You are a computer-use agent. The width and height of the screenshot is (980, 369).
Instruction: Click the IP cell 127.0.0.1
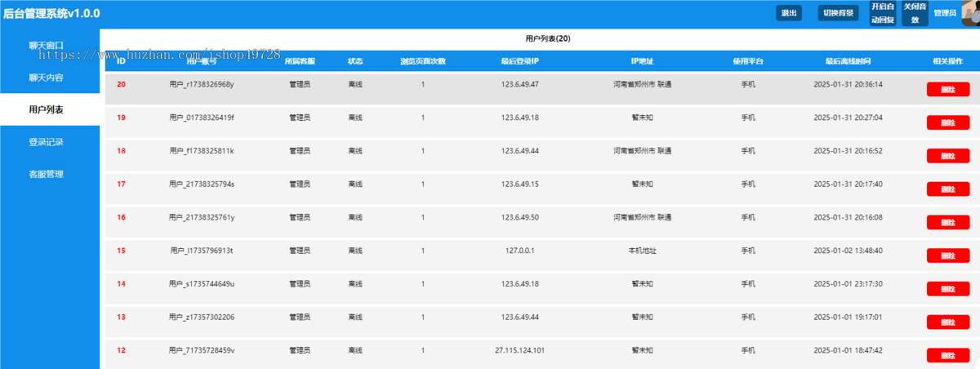coord(520,251)
